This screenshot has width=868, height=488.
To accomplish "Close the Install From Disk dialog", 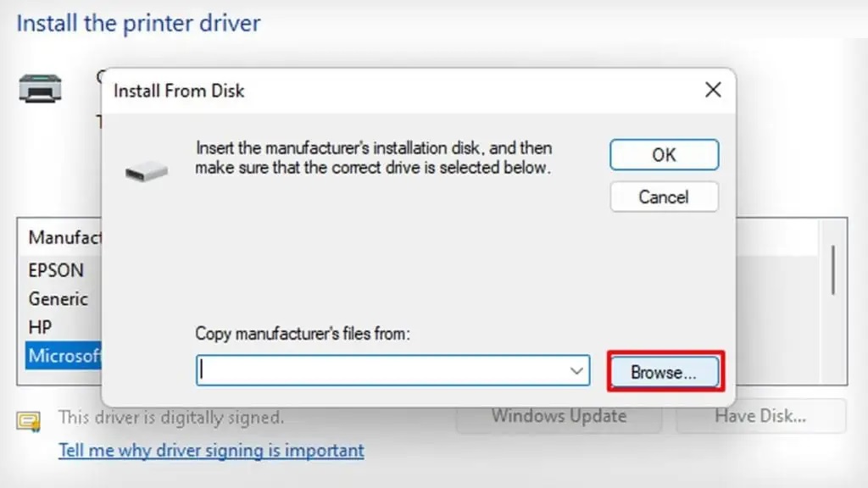I will [x=713, y=90].
